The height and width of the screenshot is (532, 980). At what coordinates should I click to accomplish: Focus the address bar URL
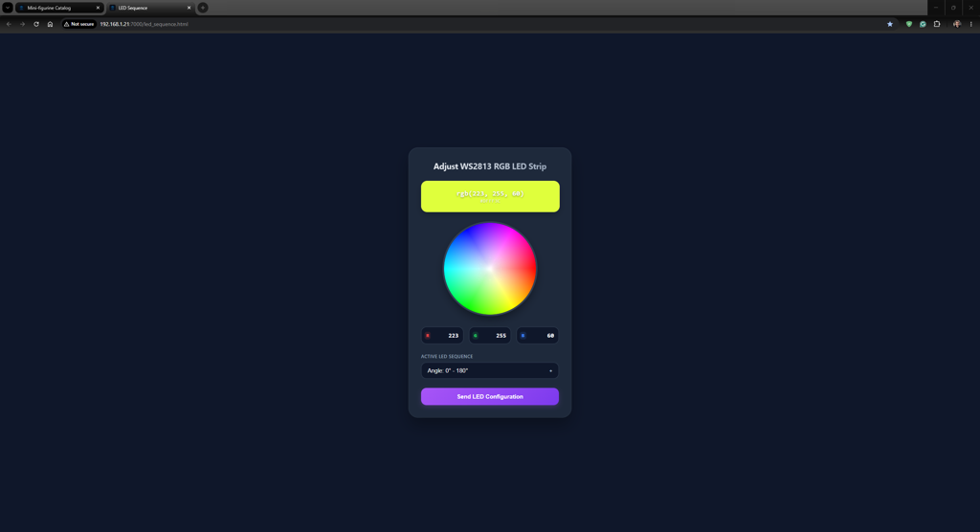[x=144, y=24]
